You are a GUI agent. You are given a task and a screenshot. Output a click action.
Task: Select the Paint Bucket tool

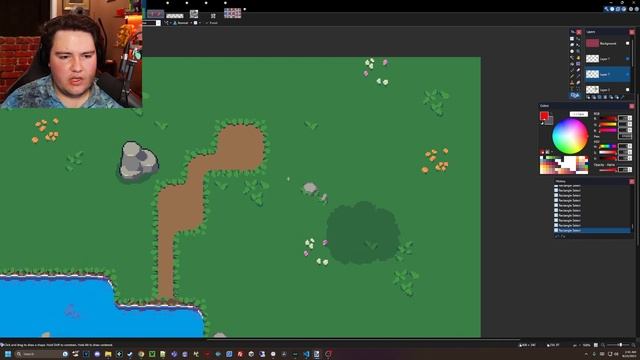572,64
